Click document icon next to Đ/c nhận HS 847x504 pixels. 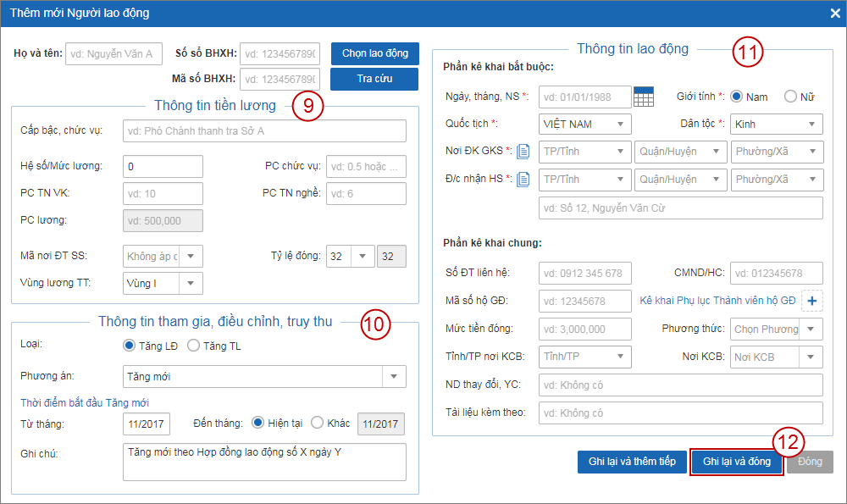click(x=523, y=180)
